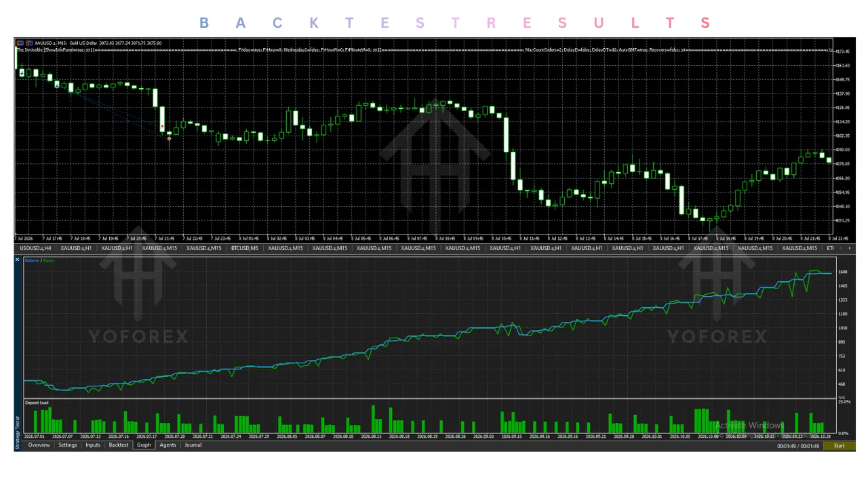Switch to the Settings tab
The height and width of the screenshot is (488, 868).
coord(67,445)
